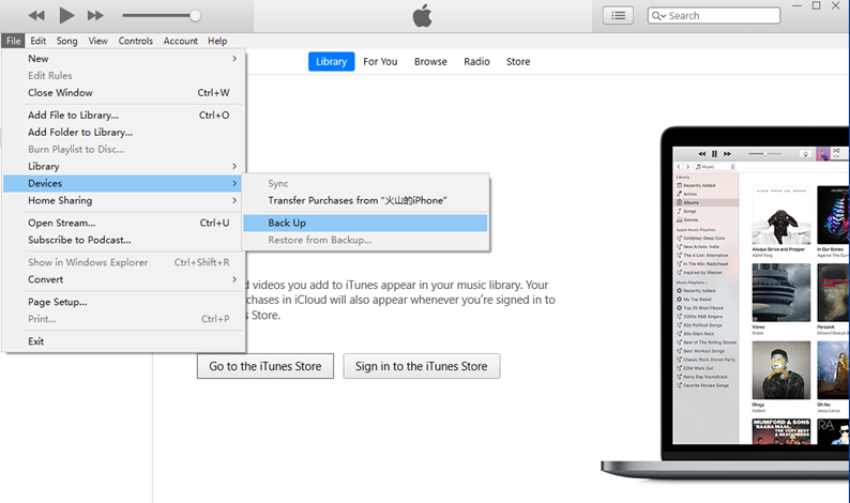Switch to the Radio tab
This screenshot has height=503, width=850.
pyautogui.click(x=476, y=62)
